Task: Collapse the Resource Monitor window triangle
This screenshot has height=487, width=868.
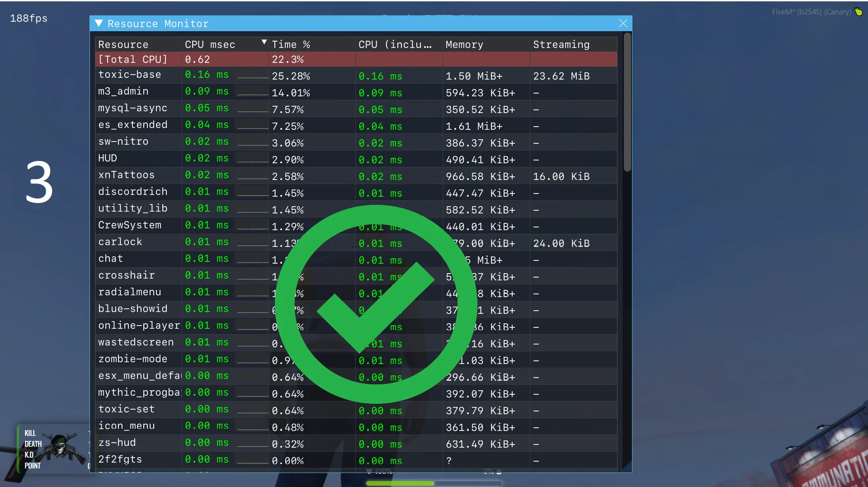Action: tap(99, 24)
